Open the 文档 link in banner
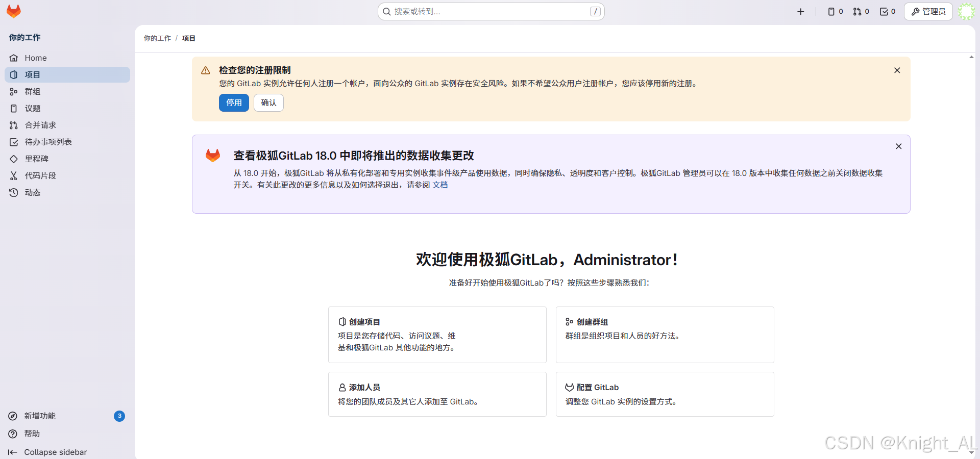This screenshot has height=459, width=980. (x=440, y=185)
